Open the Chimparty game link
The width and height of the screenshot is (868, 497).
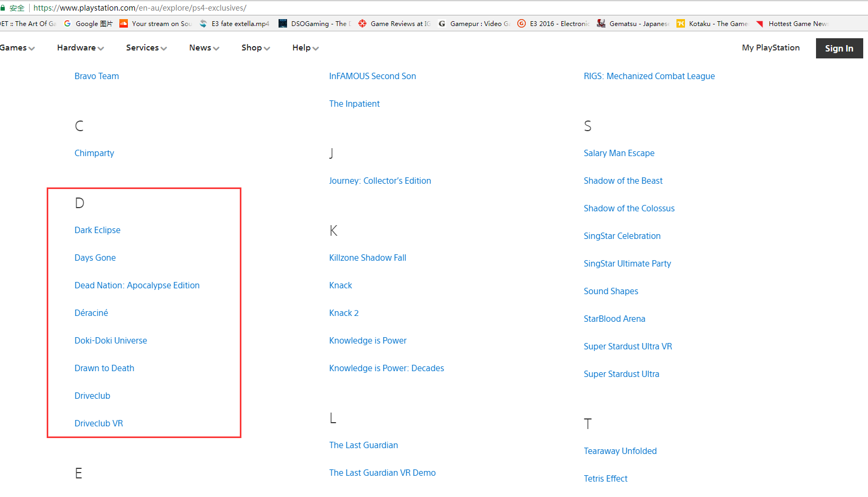(94, 153)
